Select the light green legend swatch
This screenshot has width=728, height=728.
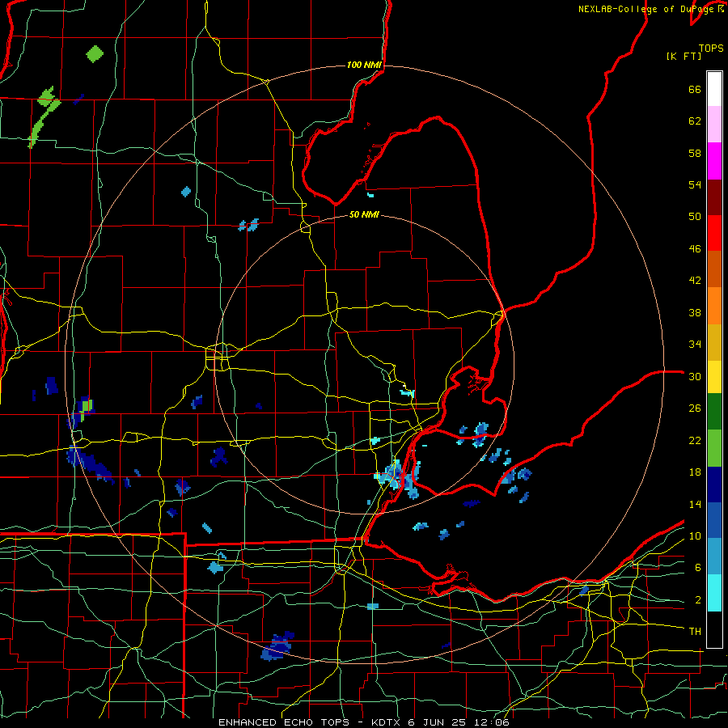714,448
